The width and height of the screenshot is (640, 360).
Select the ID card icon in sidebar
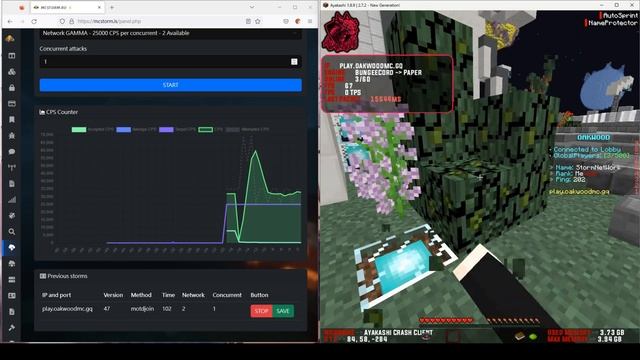[x=12, y=296]
